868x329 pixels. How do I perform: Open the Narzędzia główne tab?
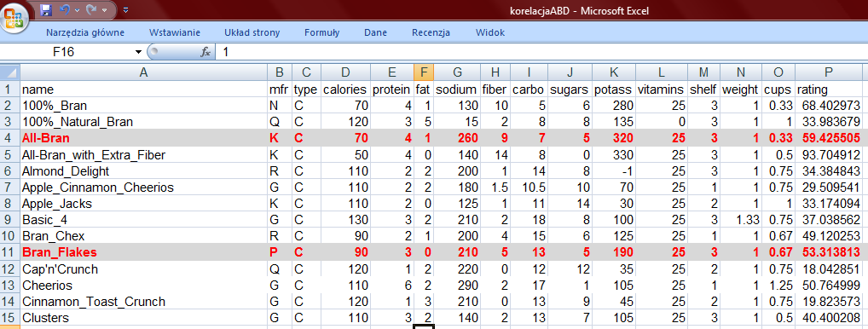click(85, 32)
